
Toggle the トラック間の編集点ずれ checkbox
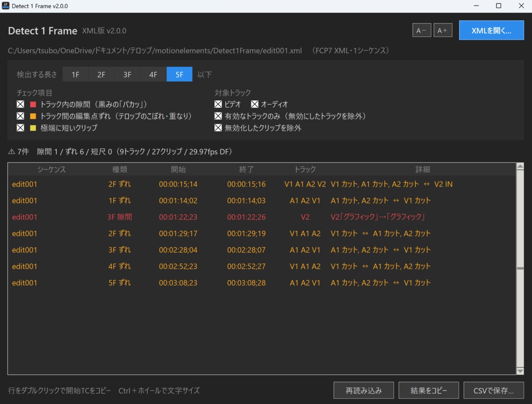(x=20, y=116)
